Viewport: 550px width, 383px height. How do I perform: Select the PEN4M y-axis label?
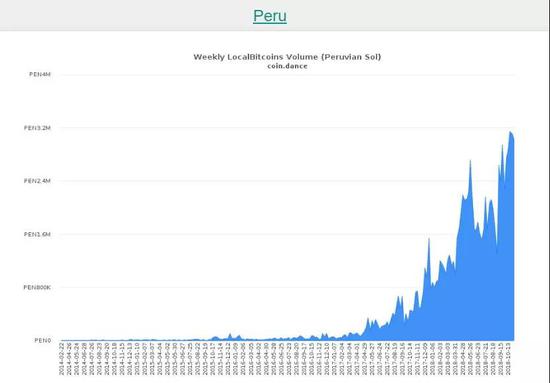point(40,74)
